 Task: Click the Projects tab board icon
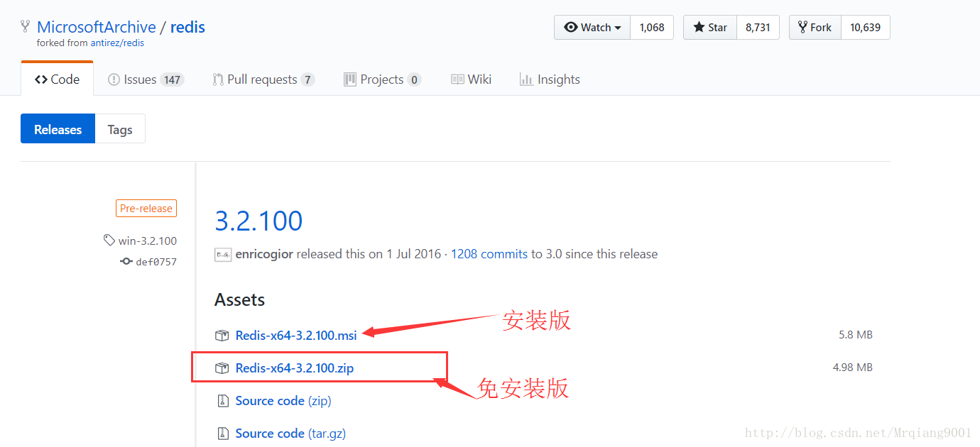click(x=349, y=79)
